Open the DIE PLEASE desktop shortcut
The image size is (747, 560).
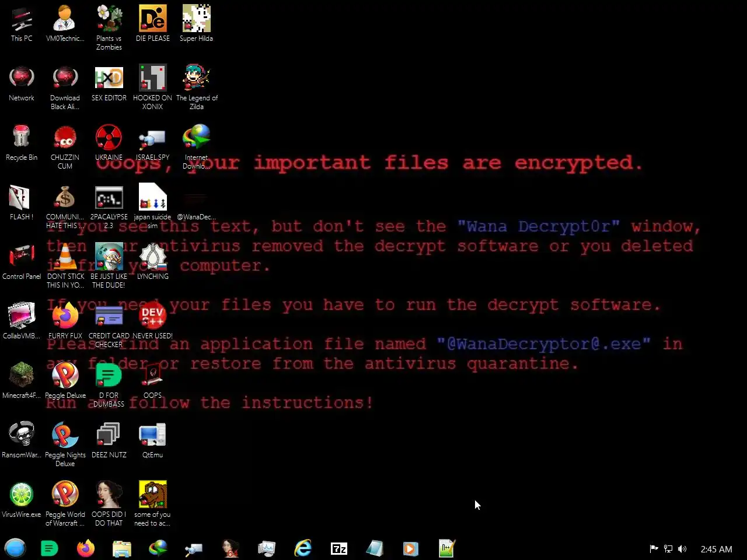[152, 23]
